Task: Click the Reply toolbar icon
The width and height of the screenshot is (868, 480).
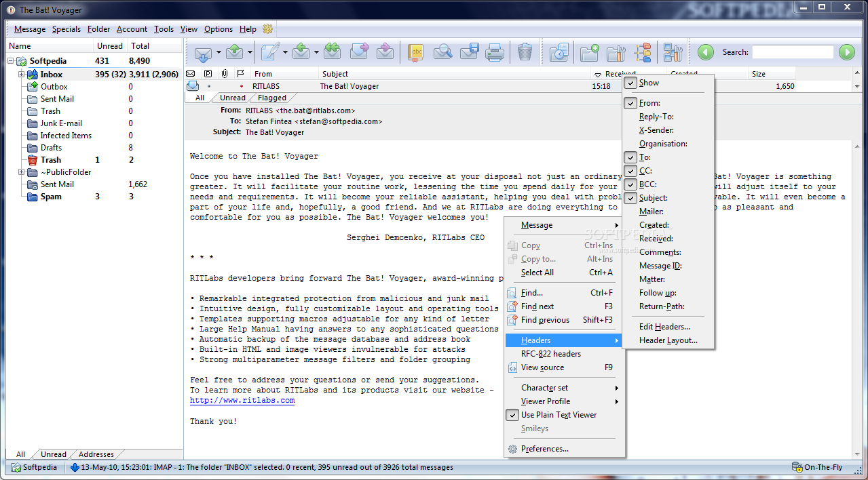Action: point(302,52)
